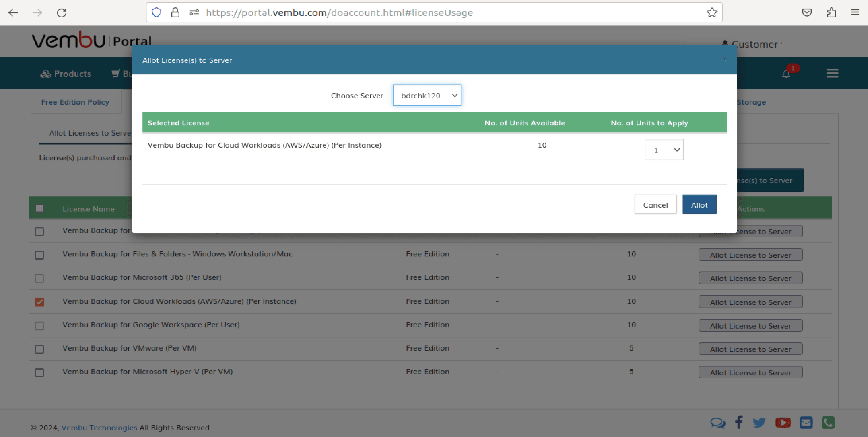Click the Cancel button
Image resolution: width=868 pixels, height=437 pixels.
coord(655,205)
